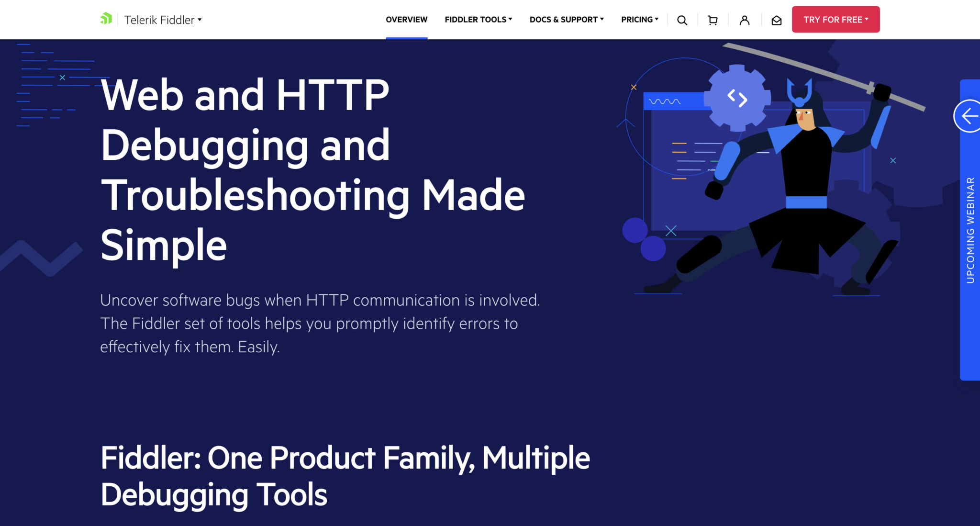This screenshot has height=526, width=980.
Task: Open the PRICING dropdown
Action: [639, 20]
